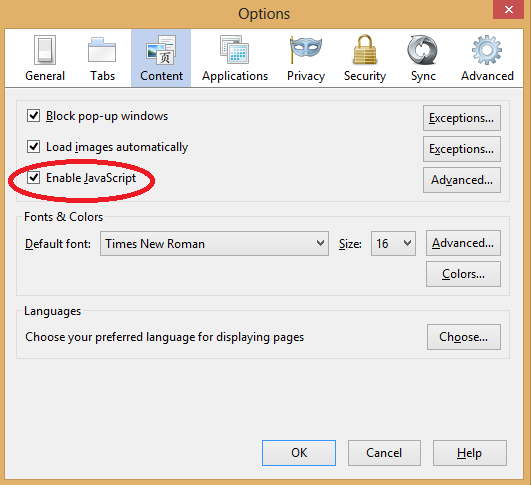Open Exceptions for image loading

462,149
